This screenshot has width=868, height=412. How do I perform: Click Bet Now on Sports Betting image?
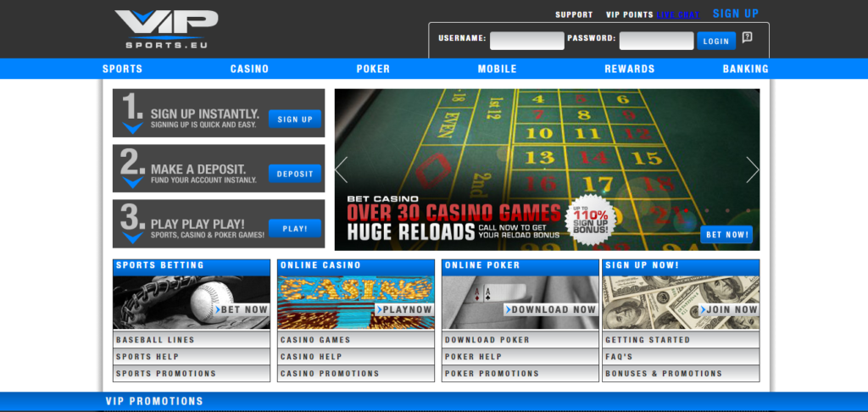click(x=241, y=309)
